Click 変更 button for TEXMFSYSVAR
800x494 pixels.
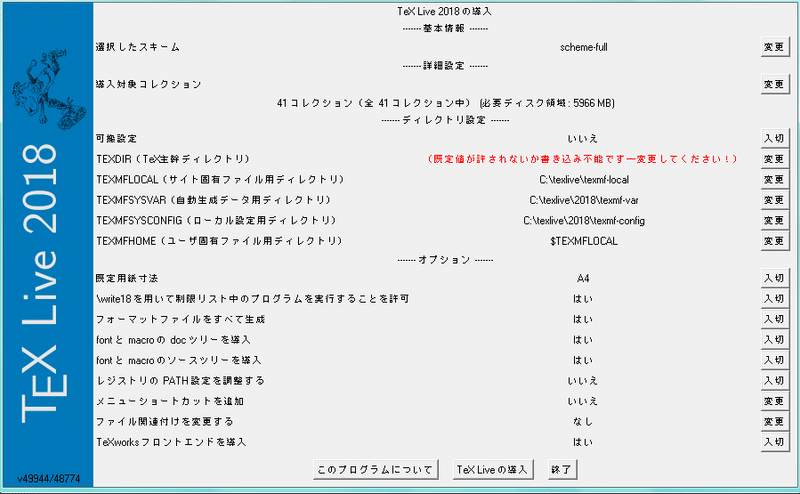click(x=774, y=200)
